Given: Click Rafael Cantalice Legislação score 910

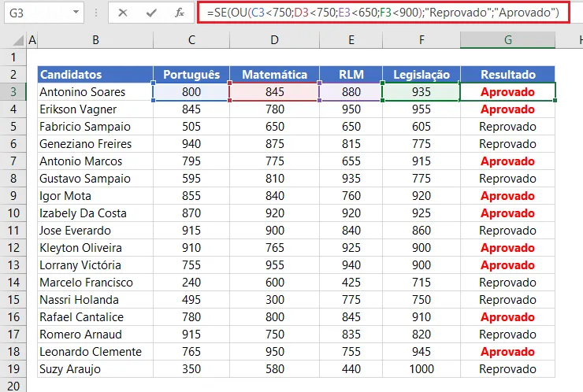Looking at the screenshot, I should [421, 316].
